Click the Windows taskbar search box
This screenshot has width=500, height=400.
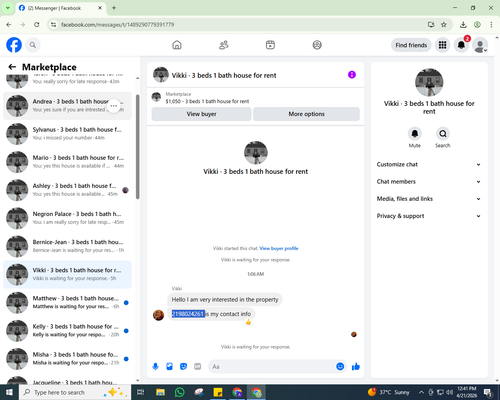(x=75, y=392)
